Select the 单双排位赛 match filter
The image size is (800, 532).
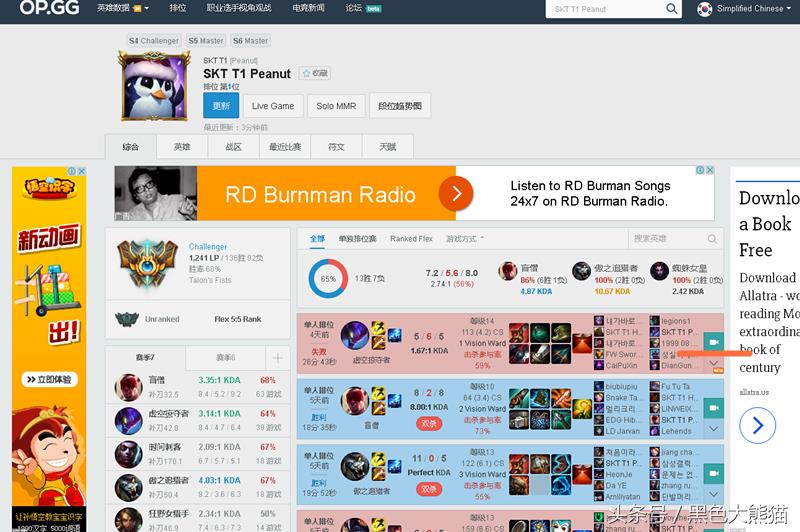pos(357,239)
